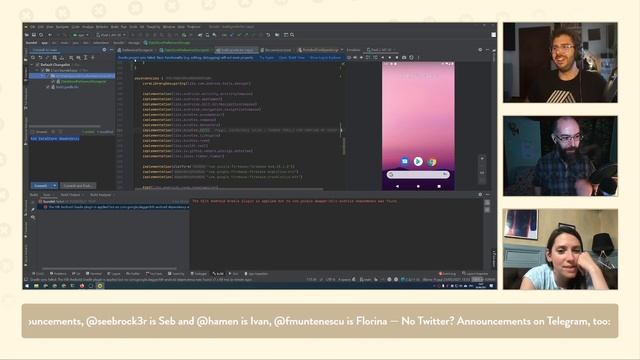Click the Rollback icon in Commit panel
Screen dimensions: 640x360
40,58
